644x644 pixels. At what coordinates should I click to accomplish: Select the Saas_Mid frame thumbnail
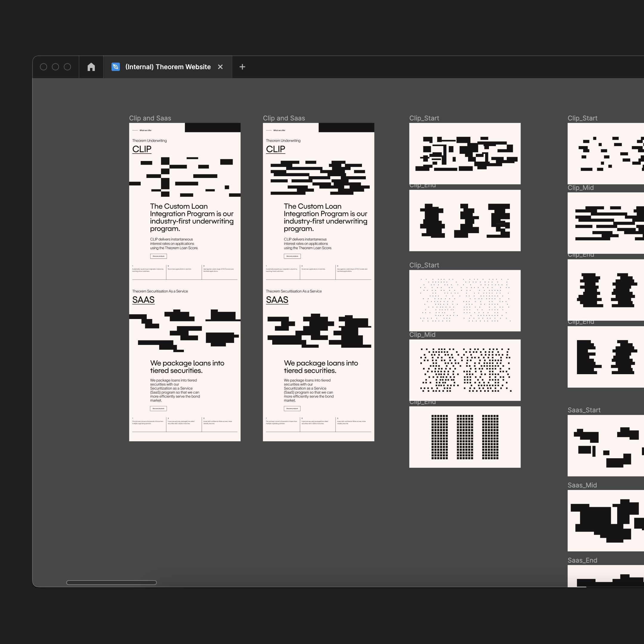pyautogui.click(x=606, y=521)
